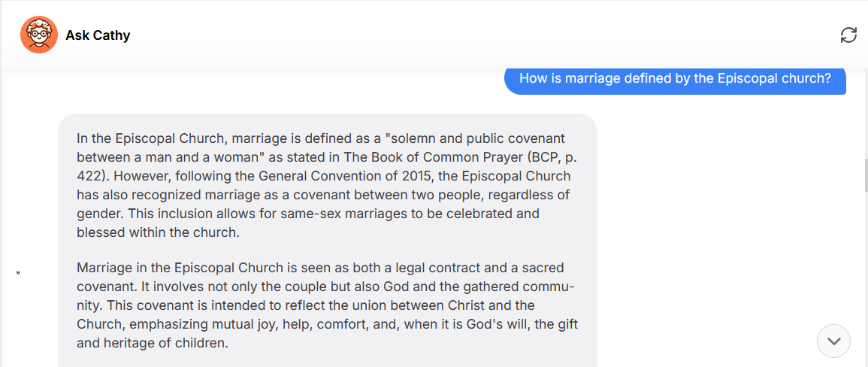Click the vertical scrollbar thumb
The image size is (868, 367).
(x=865, y=174)
